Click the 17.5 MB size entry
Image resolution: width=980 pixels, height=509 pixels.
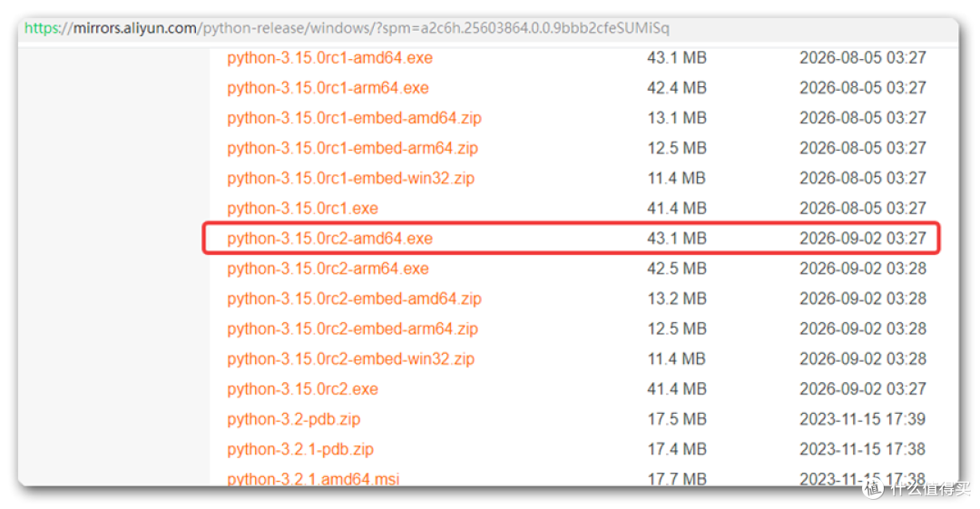(x=677, y=419)
